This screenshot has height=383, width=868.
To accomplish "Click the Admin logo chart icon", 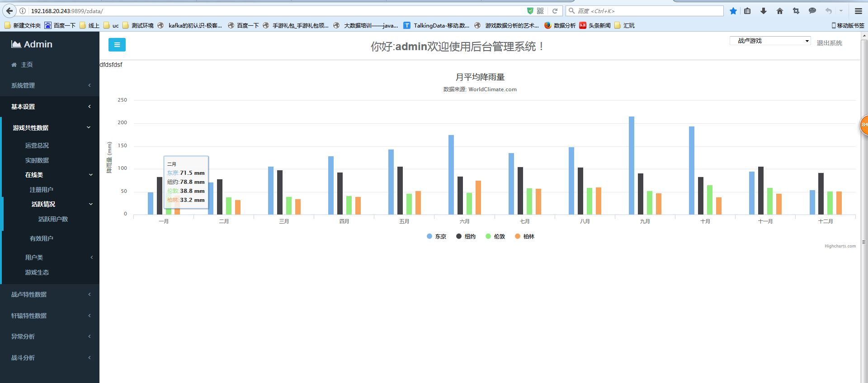I will coord(16,44).
